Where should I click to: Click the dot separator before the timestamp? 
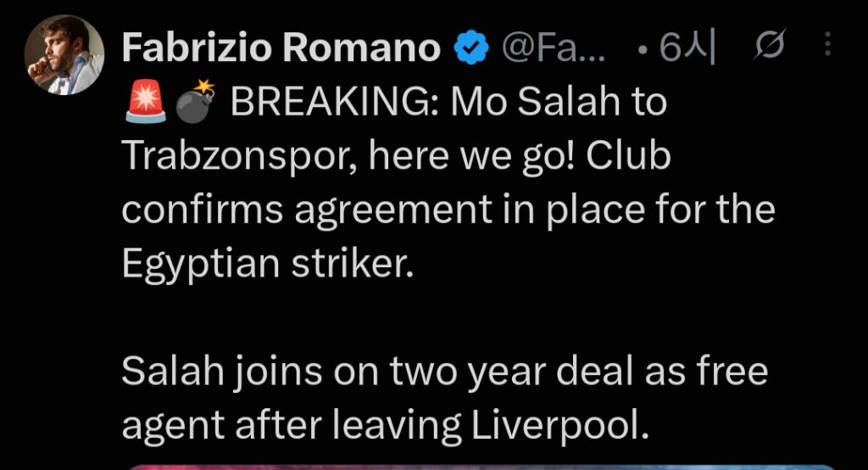(x=642, y=50)
